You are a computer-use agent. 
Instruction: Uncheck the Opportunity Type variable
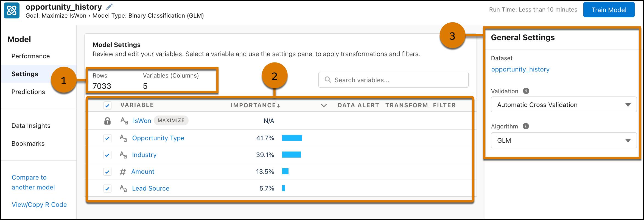(x=107, y=138)
